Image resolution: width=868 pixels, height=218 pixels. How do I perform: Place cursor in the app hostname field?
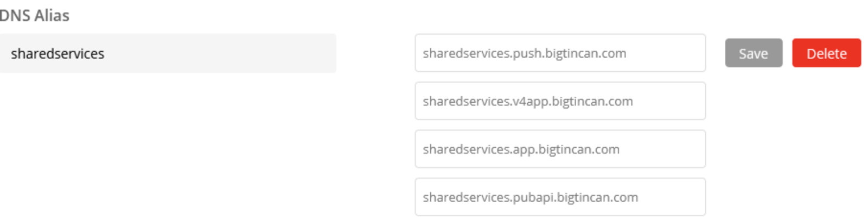pyautogui.click(x=560, y=149)
